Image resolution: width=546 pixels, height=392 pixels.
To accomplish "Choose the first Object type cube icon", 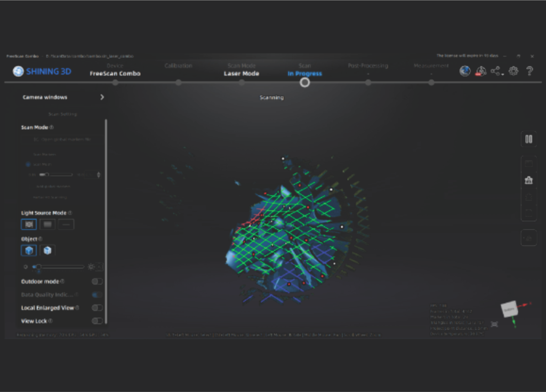I will pos(29,250).
